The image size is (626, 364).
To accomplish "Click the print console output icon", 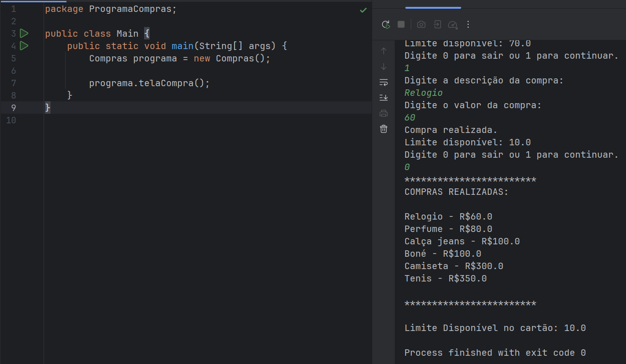I will click(384, 113).
